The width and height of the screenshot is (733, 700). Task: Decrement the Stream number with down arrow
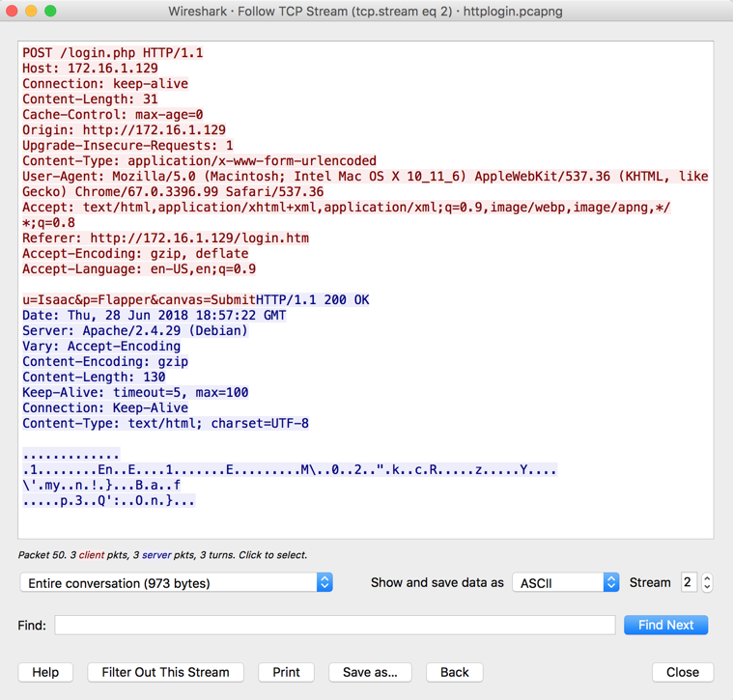[707, 588]
